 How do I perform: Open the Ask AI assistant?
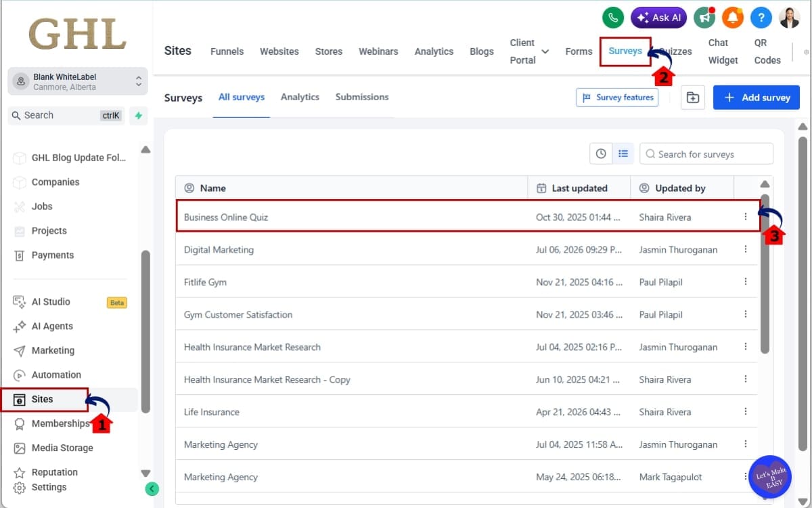pos(659,18)
